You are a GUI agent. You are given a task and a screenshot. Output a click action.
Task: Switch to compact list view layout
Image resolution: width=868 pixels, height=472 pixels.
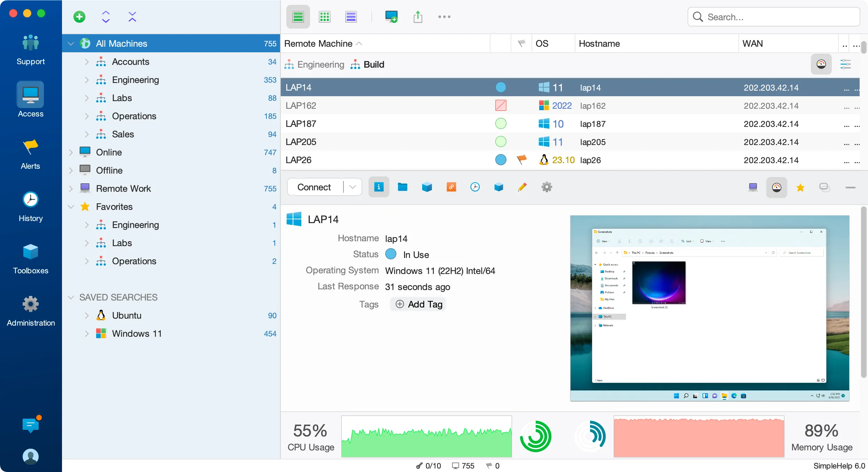(351, 16)
